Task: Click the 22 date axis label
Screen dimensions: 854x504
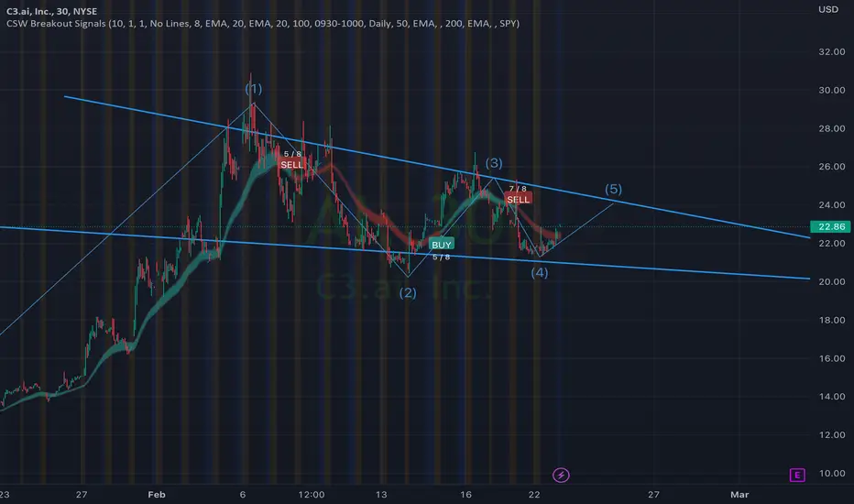Action: pyautogui.click(x=534, y=495)
